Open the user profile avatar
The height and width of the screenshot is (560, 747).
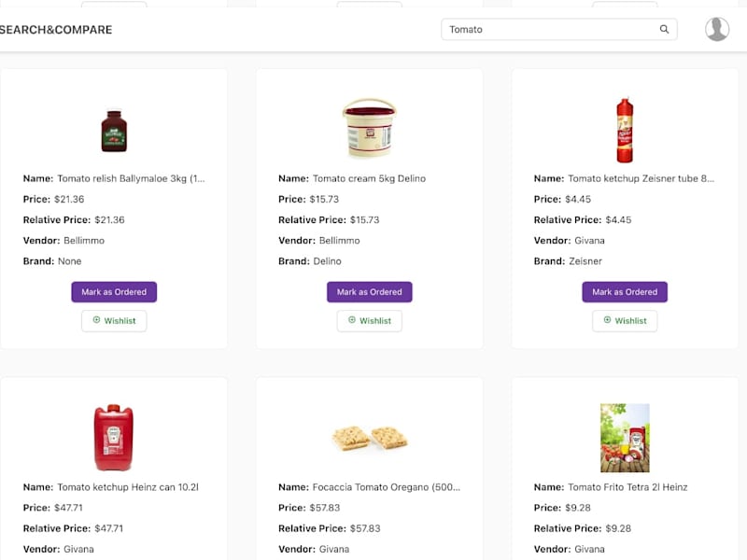[717, 29]
